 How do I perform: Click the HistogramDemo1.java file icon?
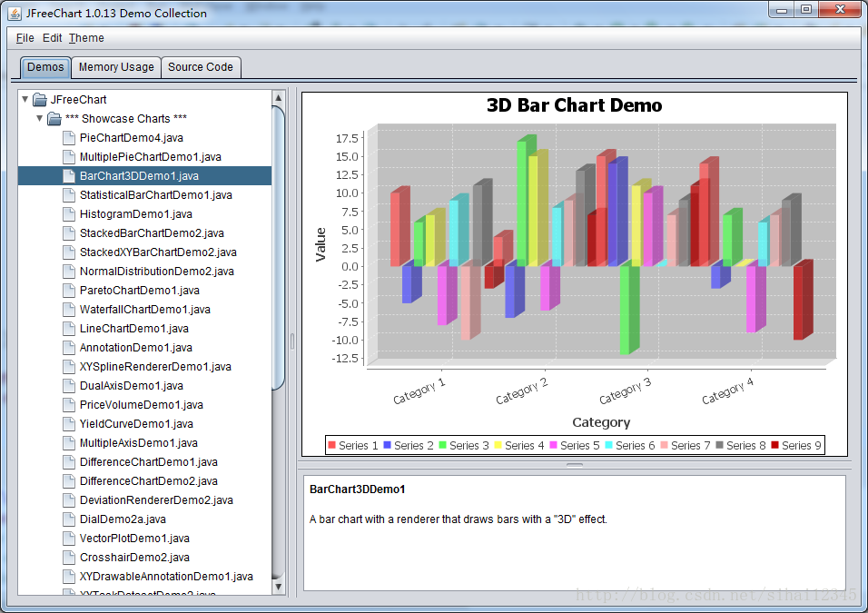tap(69, 214)
